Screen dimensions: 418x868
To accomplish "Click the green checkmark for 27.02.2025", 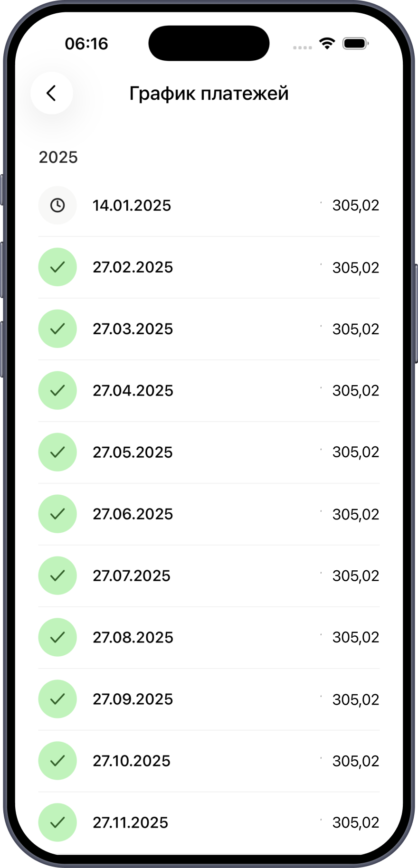I will pos(57,267).
